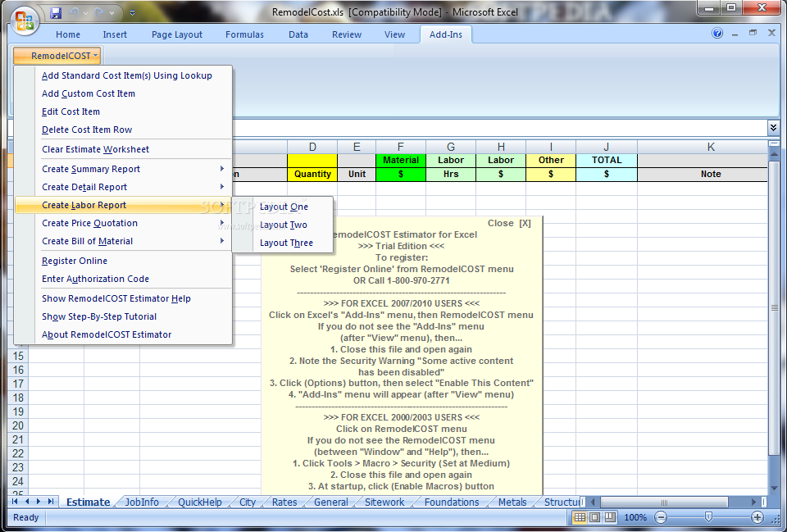Switch to the View ribbon tab
The image size is (787, 532).
[394, 34]
